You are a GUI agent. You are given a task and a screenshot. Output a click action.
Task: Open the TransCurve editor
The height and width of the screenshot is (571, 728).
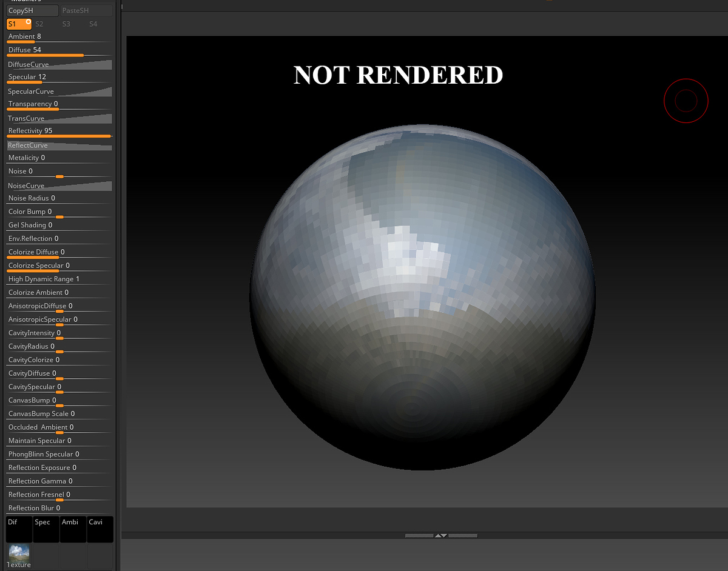coord(59,118)
